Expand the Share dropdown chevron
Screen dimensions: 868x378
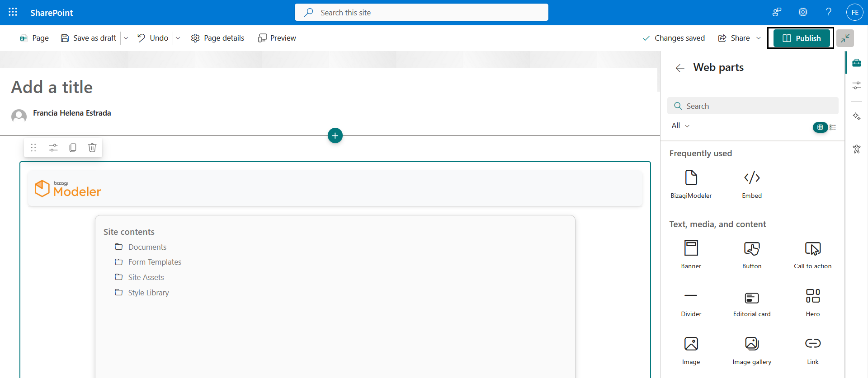coord(759,38)
